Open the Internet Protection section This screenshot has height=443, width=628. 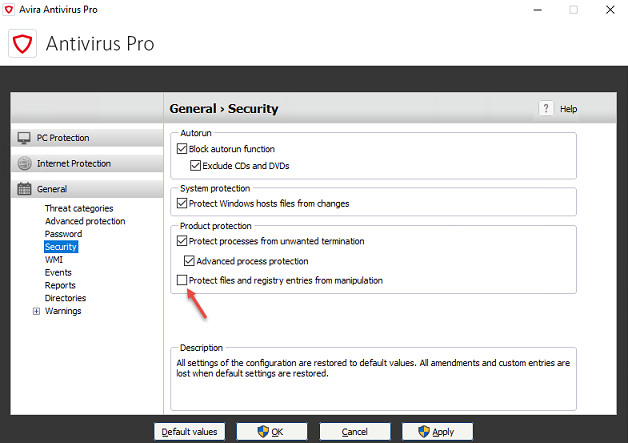tap(87, 163)
